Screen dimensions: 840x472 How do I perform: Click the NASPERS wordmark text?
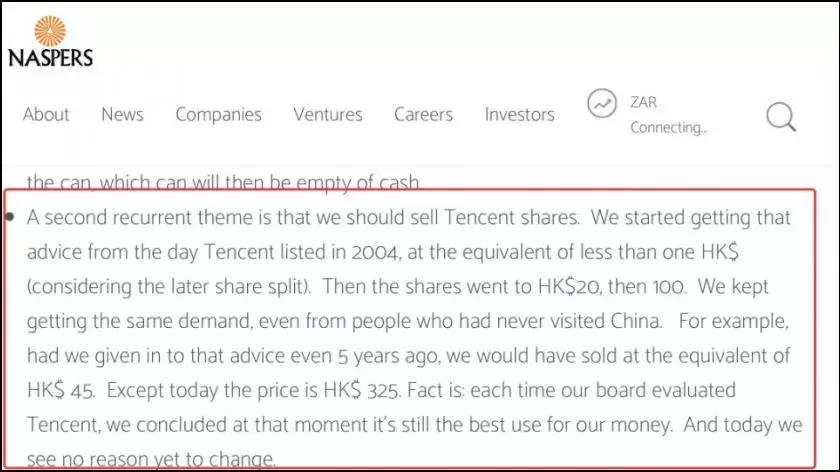point(50,57)
